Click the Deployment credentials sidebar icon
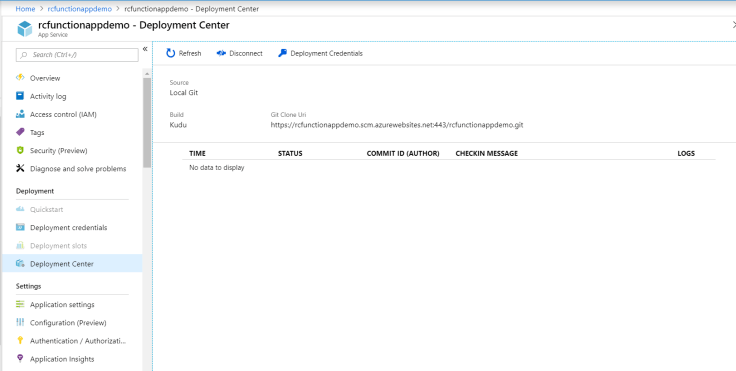 point(20,227)
